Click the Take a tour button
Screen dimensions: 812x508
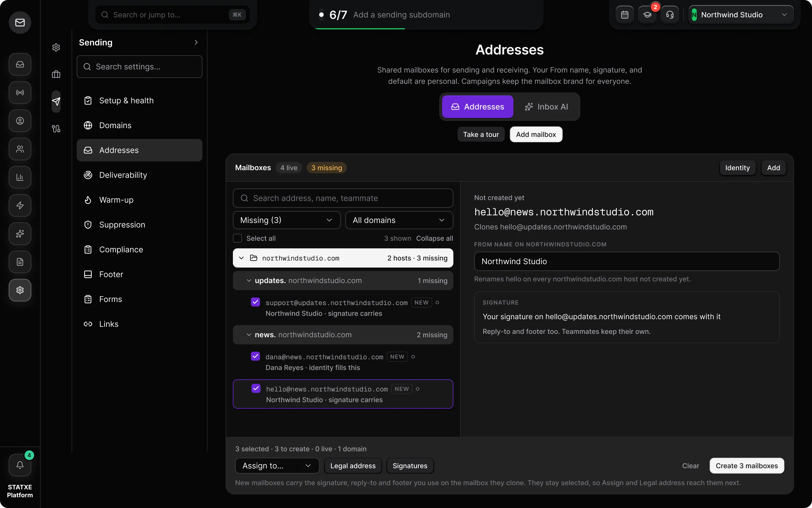[481, 134]
